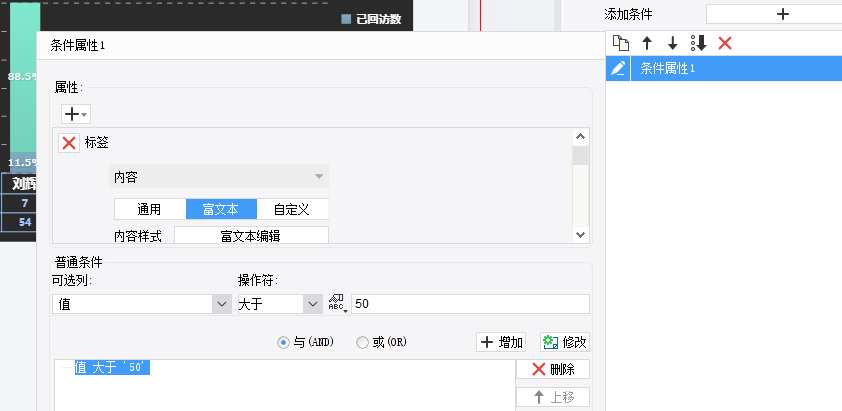Click the move-to-bottom sort icon
Viewport: 842px width, 411px height.
click(698, 43)
